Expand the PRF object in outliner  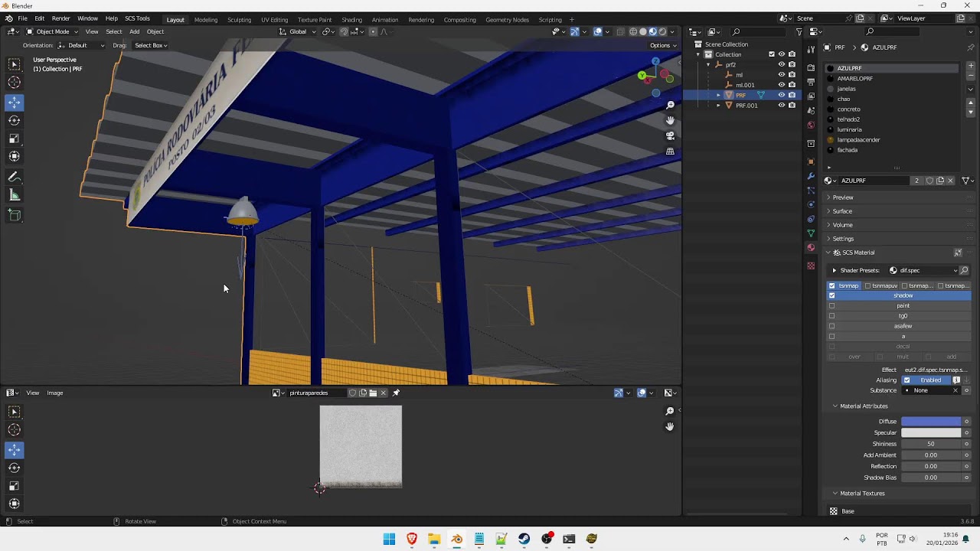(718, 95)
